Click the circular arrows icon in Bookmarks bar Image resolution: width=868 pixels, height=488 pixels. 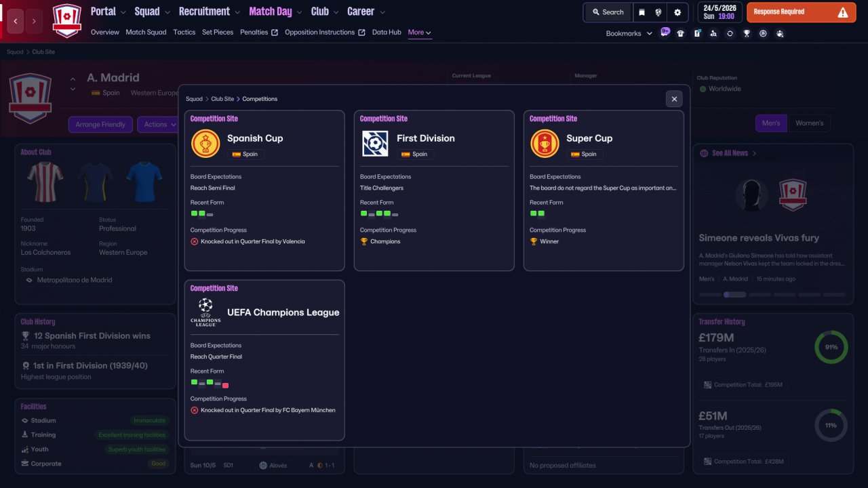[730, 33]
